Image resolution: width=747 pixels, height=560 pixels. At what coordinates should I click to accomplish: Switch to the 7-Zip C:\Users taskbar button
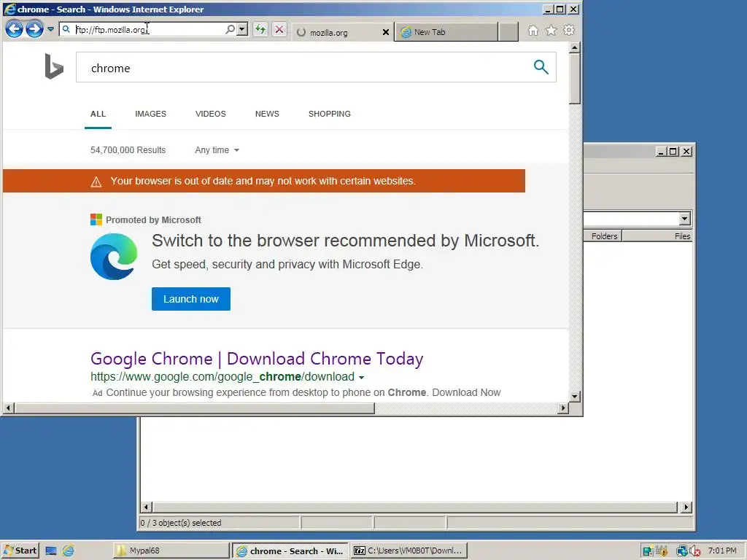pos(409,551)
